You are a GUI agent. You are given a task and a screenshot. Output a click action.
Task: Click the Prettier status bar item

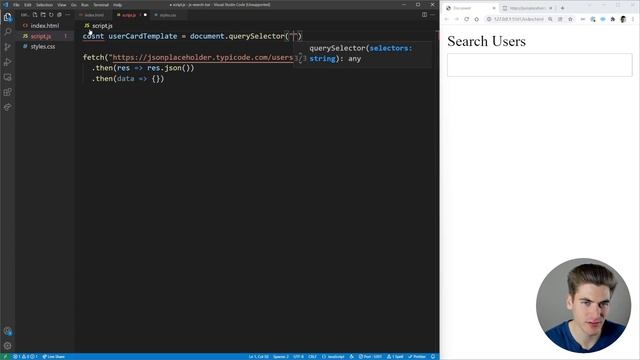coord(417,357)
